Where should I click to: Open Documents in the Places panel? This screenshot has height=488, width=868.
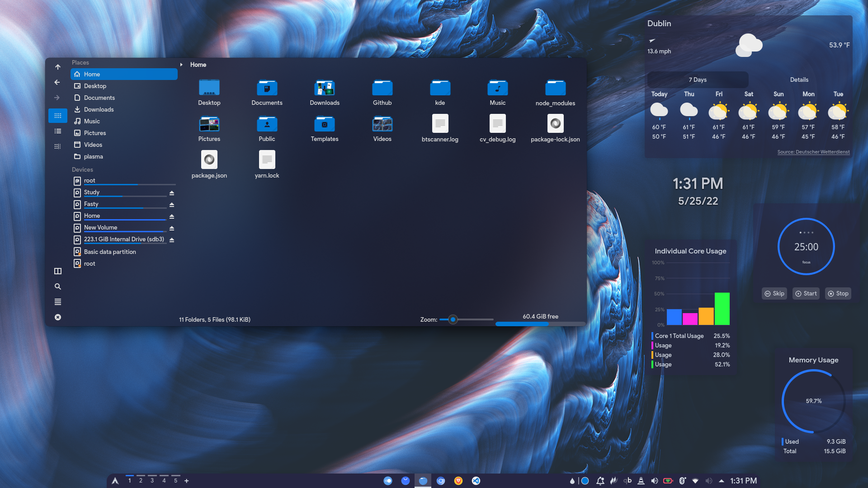pos(124,98)
